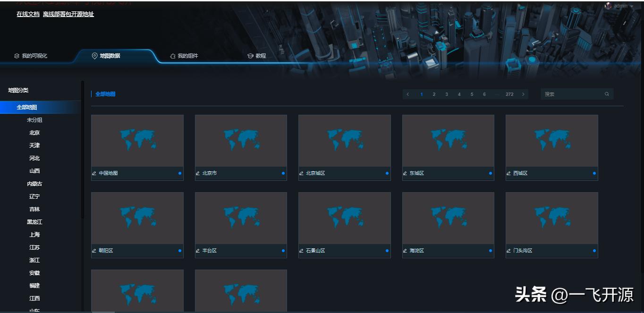Click the edit pencil icon on 北京市 card
Screen dimensions: 644x313
[x=198, y=173]
